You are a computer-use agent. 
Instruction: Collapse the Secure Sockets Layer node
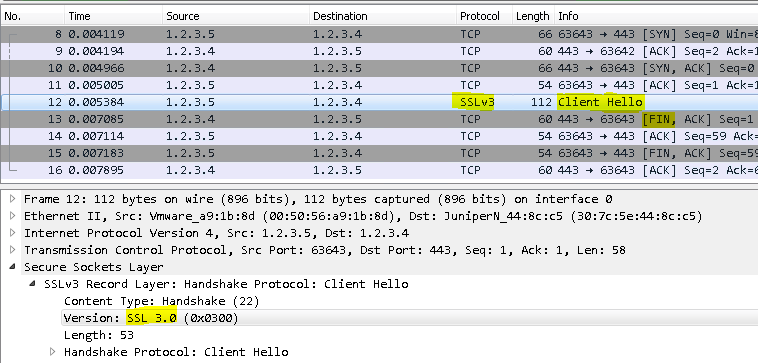click(13, 266)
